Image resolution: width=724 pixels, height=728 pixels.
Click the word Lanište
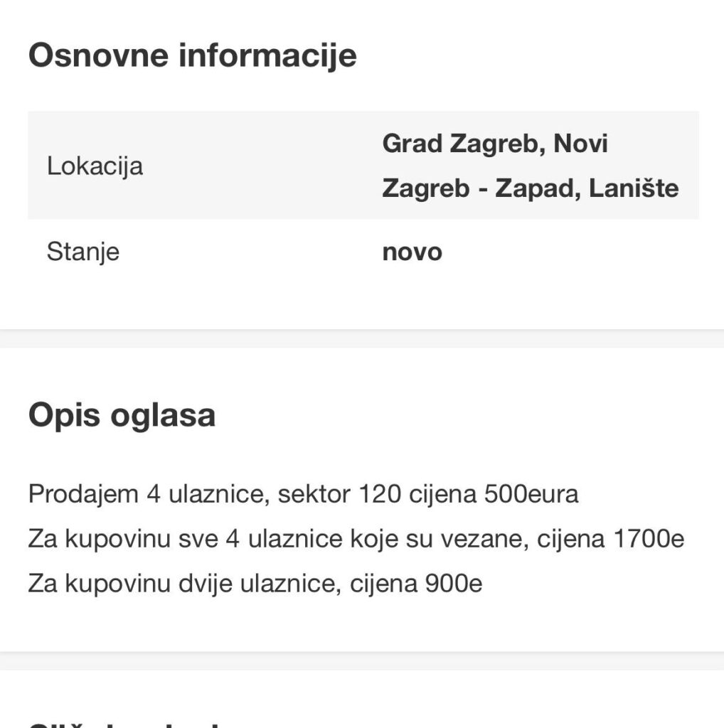click(634, 188)
